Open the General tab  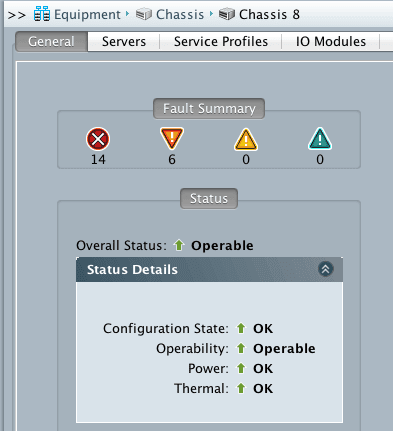point(51,42)
